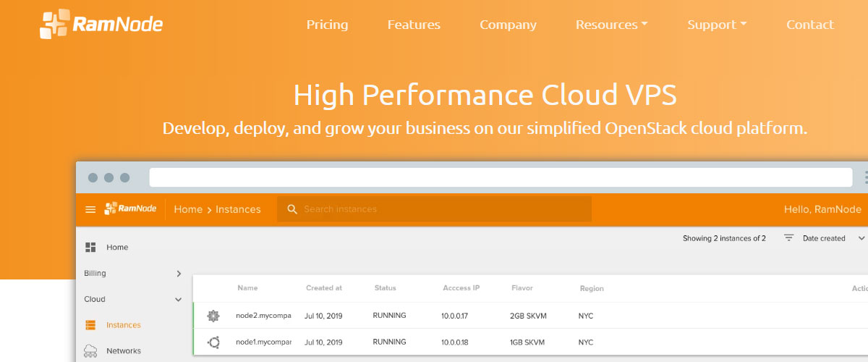Click IP address 10.0.0.18
Image resolution: width=868 pixels, height=362 pixels.
456,342
